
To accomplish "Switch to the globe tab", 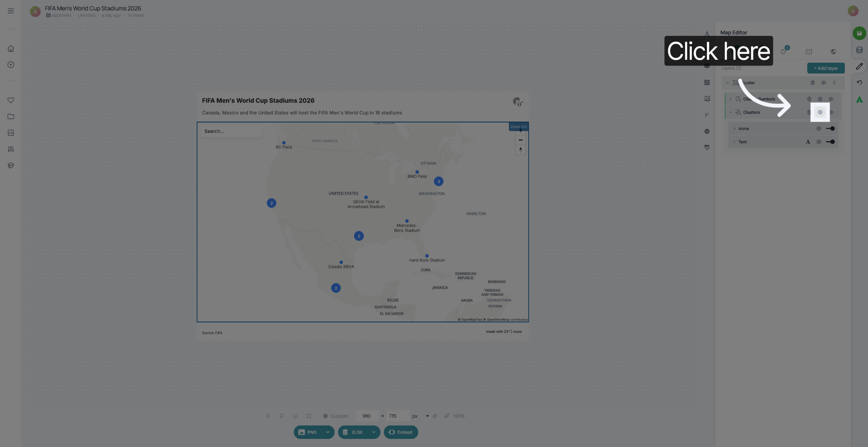I will point(833,52).
